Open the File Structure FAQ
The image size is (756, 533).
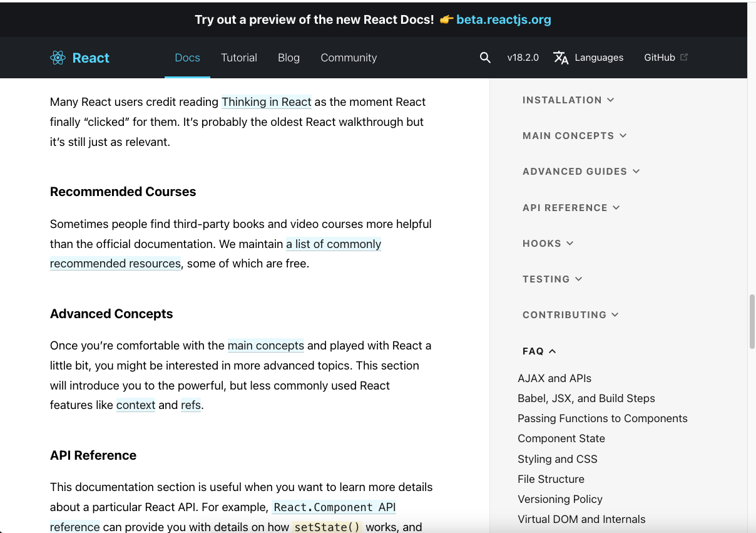pos(551,479)
